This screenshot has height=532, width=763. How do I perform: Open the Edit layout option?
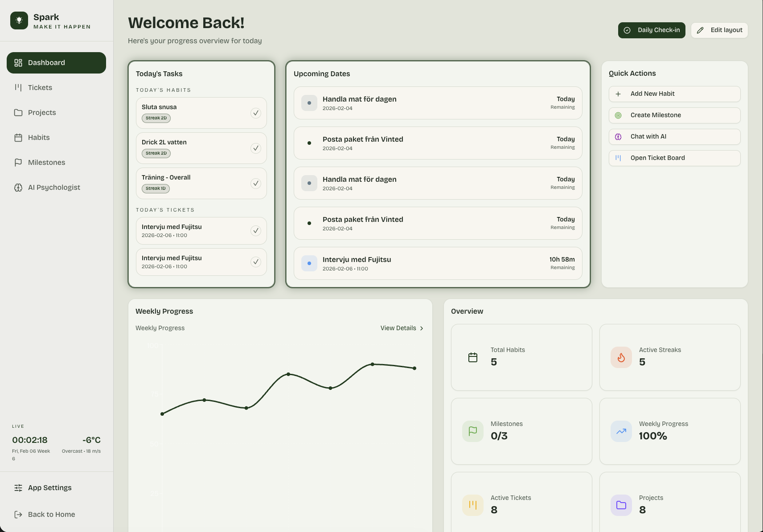(x=719, y=30)
